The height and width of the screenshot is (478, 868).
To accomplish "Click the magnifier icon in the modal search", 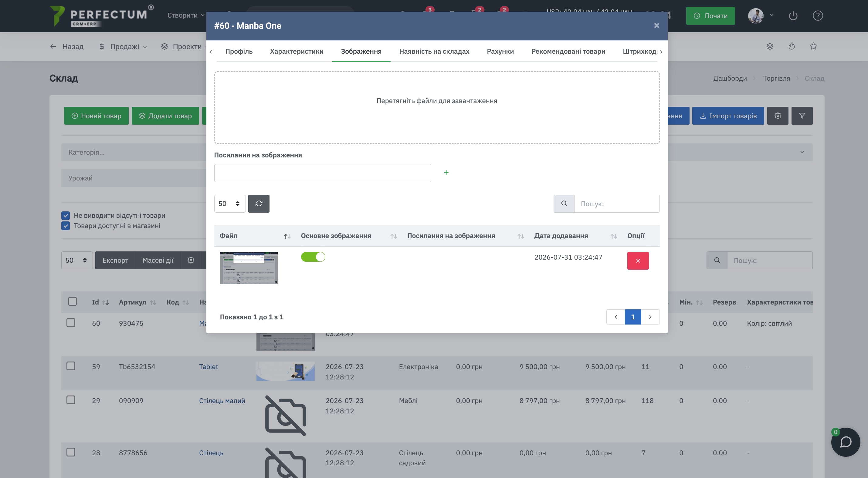I will 564,204.
